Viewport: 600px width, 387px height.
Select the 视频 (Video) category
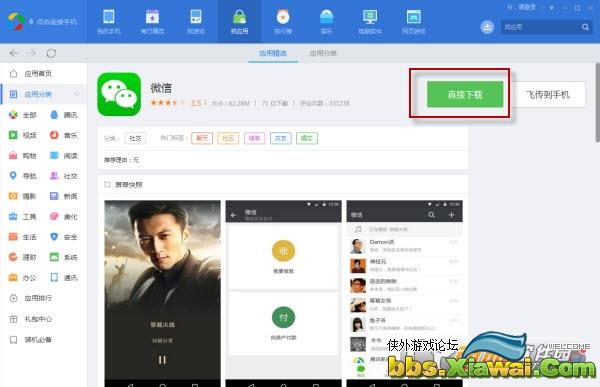pos(23,135)
